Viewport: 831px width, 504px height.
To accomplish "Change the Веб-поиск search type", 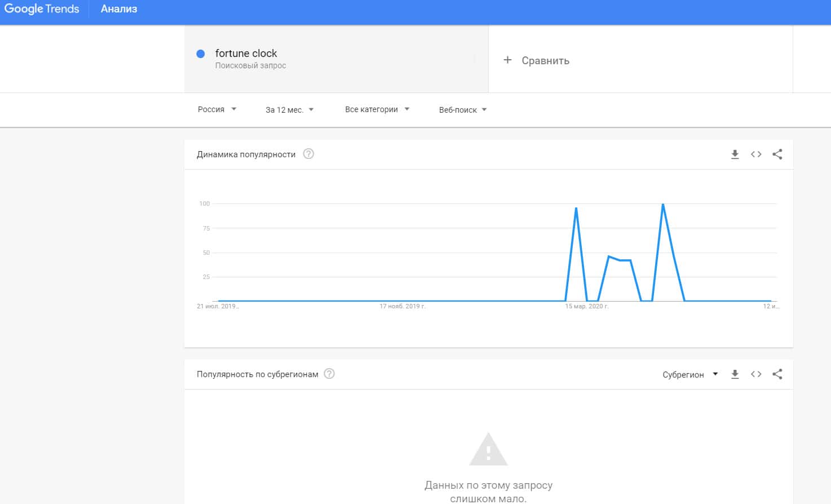I will [462, 110].
